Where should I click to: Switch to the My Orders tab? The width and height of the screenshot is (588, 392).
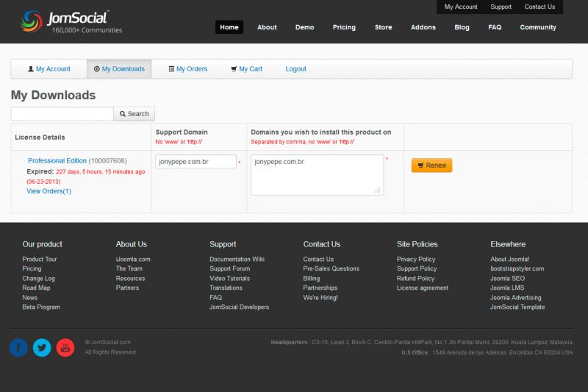[x=188, y=69]
